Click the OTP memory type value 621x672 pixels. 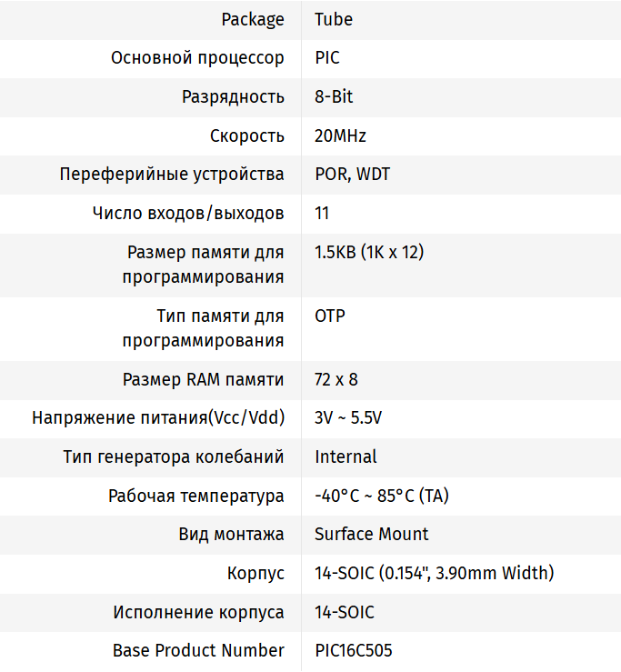330,316
